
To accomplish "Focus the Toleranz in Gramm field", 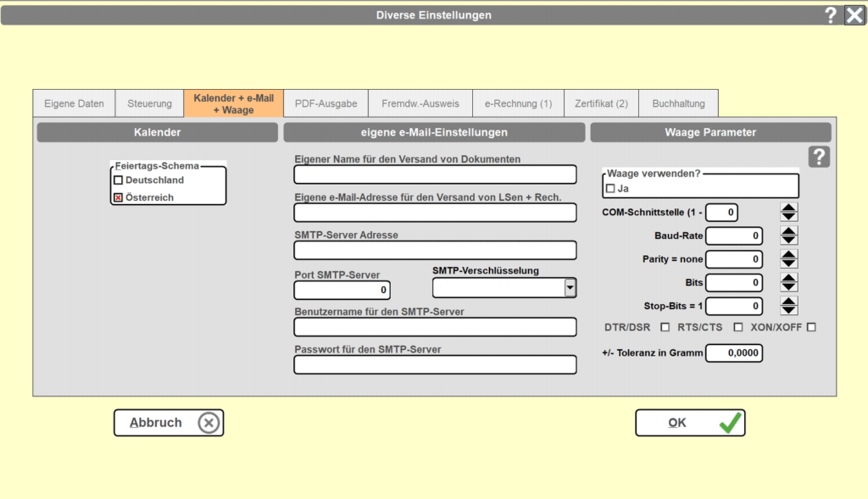I will click(734, 353).
